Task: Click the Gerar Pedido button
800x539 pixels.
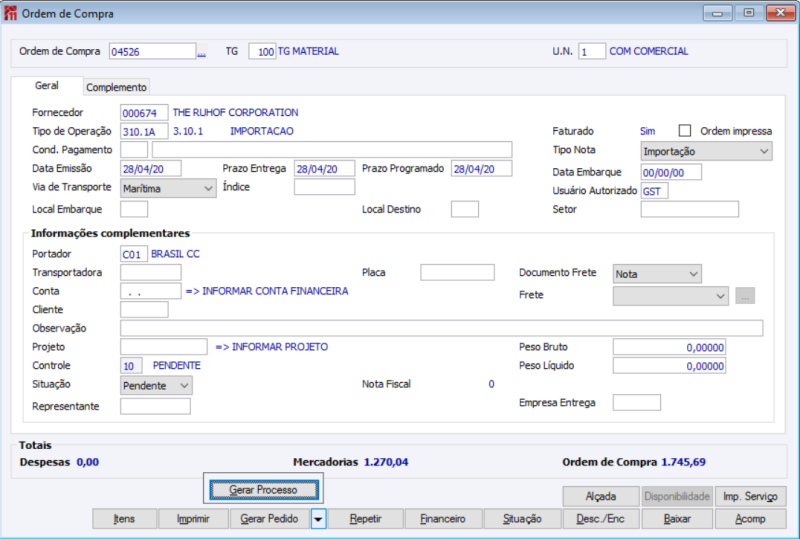Action: 269,519
